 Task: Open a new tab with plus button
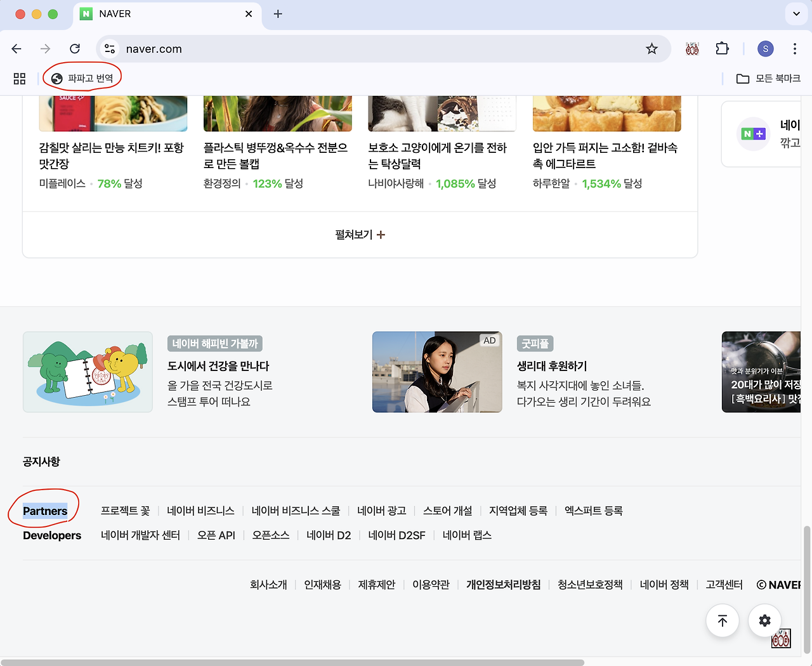point(278,14)
